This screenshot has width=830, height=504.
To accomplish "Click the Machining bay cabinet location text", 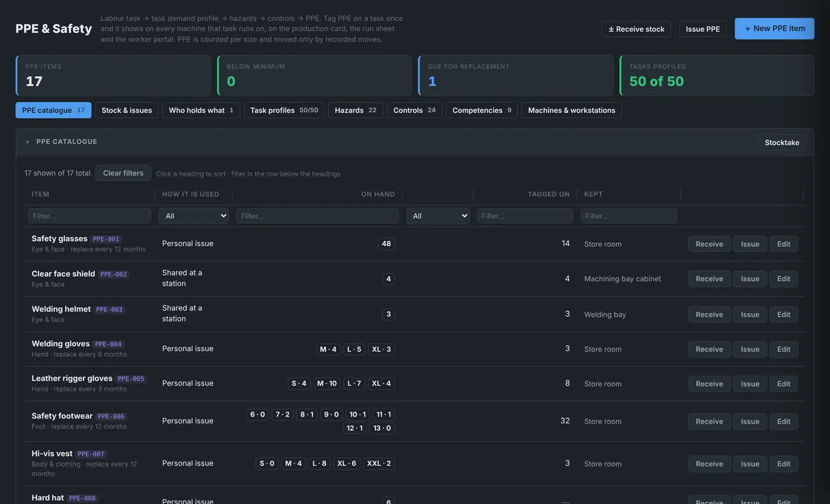I will pos(622,279).
